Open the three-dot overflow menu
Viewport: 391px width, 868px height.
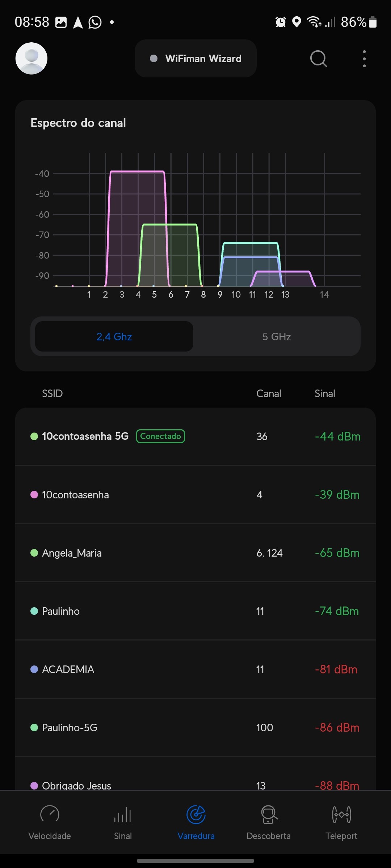coord(364,59)
